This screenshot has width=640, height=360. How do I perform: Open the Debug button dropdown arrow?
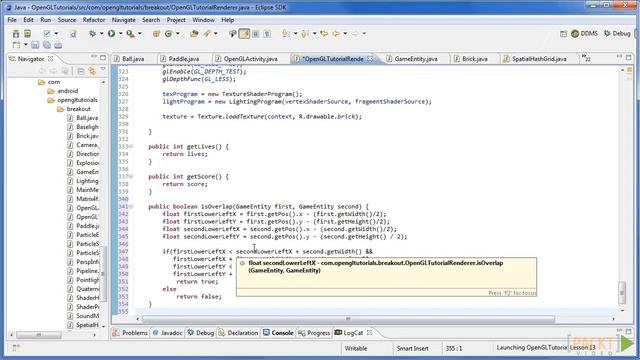101,34
